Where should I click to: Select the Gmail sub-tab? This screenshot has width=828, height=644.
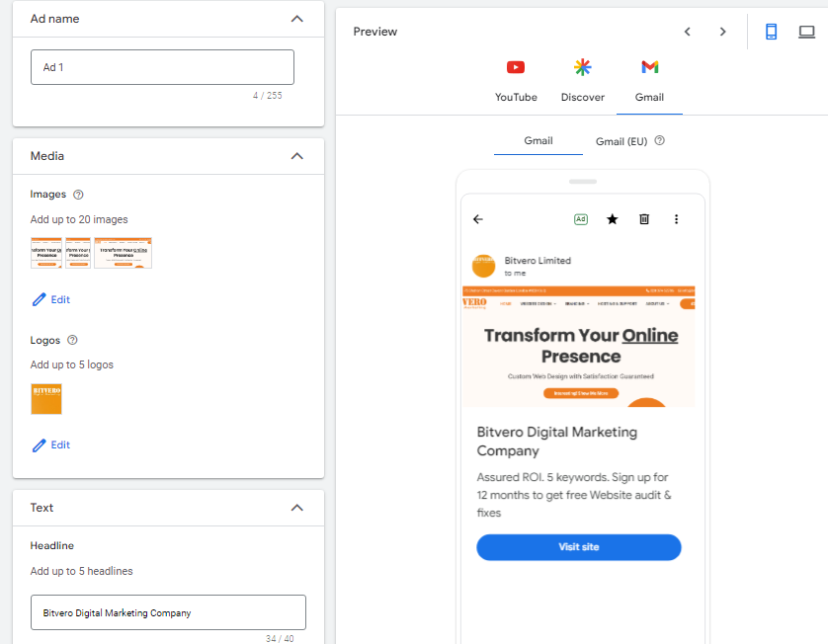point(538,140)
